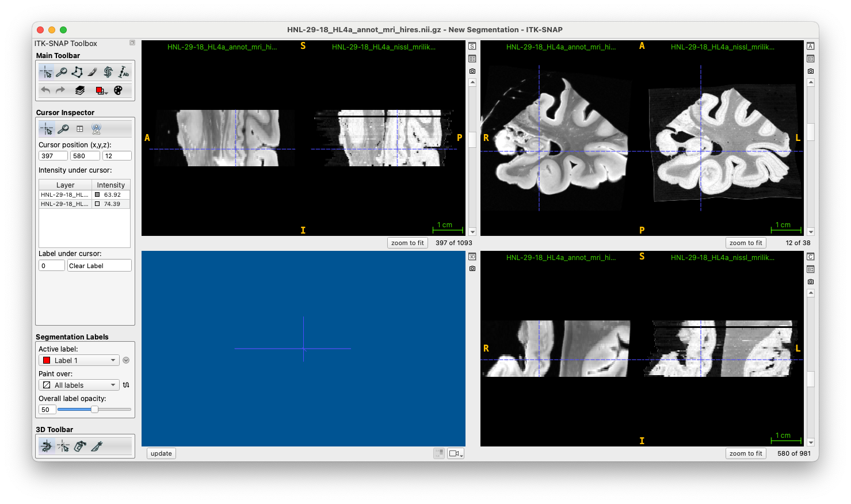Take snapshot of the coronal view
The height and width of the screenshot is (504, 851).
click(x=811, y=282)
